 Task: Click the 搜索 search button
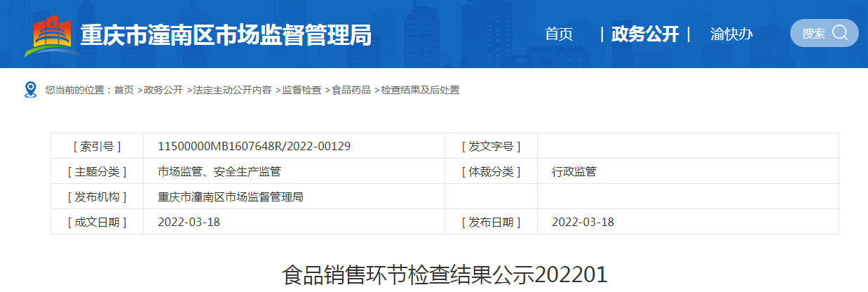[x=825, y=33]
